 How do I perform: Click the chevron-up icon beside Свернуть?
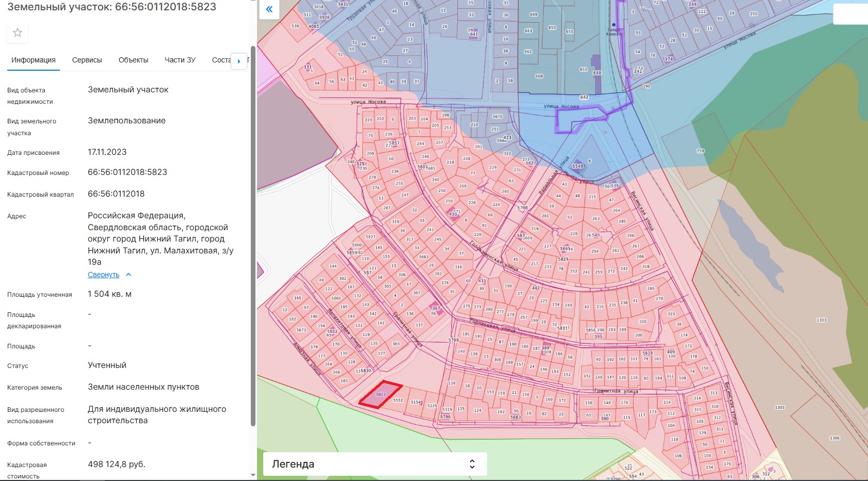tap(128, 275)
